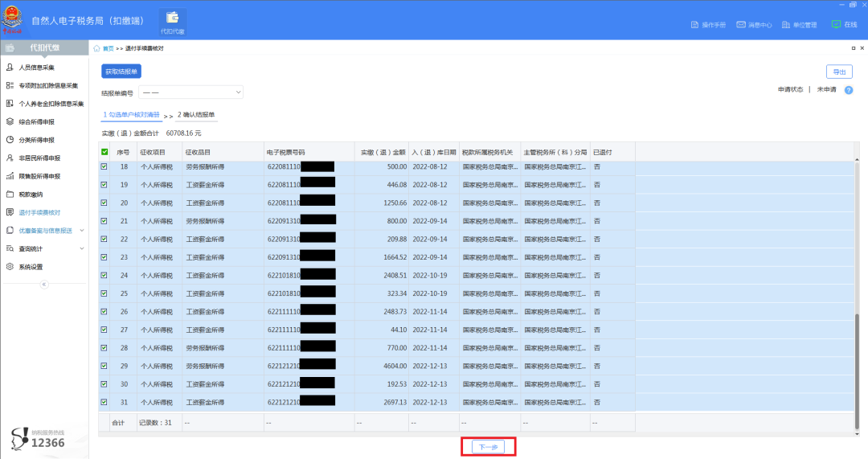Click the 代扣代缴 icon in top header
Screen dimensions: 868x459
172,22
